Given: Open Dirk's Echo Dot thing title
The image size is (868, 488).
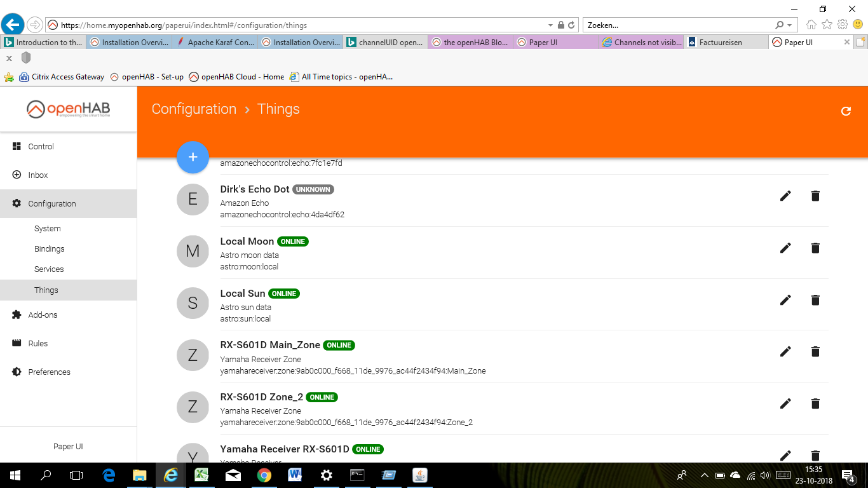Looking at the screenshot, I should (x=255, y=189).
